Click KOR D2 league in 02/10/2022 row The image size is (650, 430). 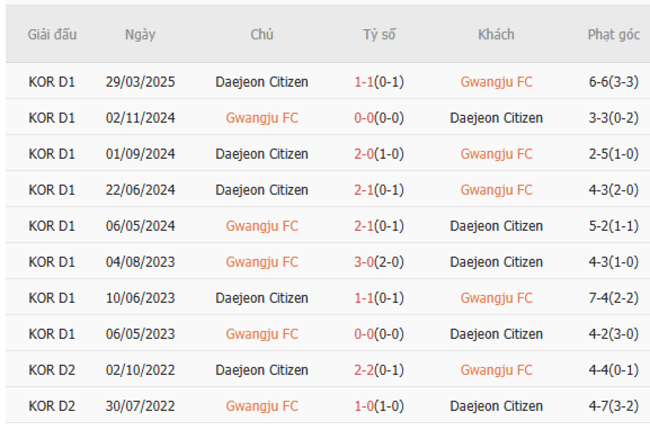(x=52, y=370)
